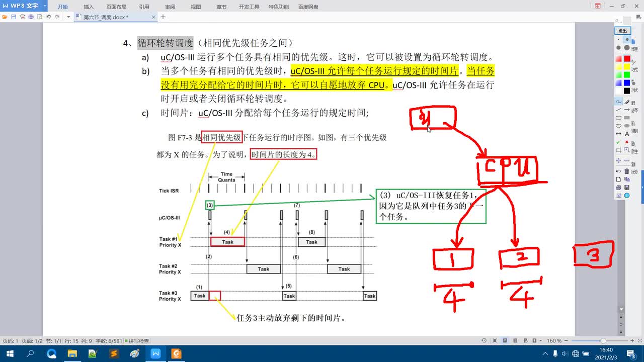Screen dimensions: 644x362
Task: Select page layout view in status bar
Action: coord(505,340)
